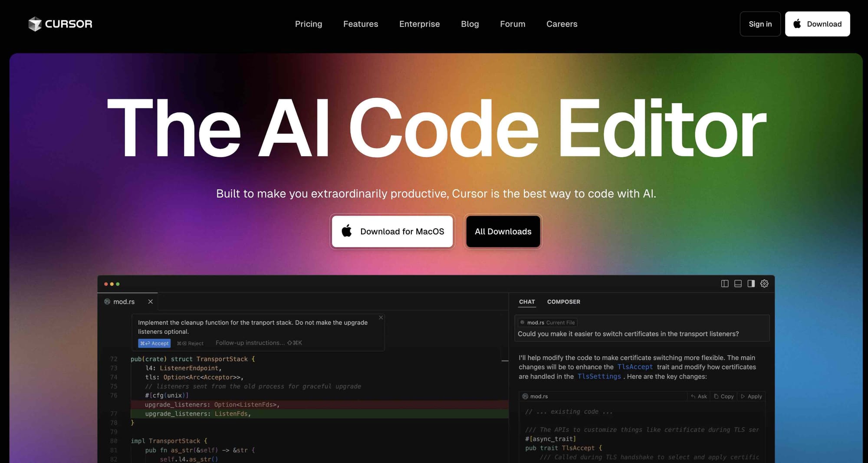Click the Sign in button
Viewport: 868px width, 463px height.
(760, 24)
